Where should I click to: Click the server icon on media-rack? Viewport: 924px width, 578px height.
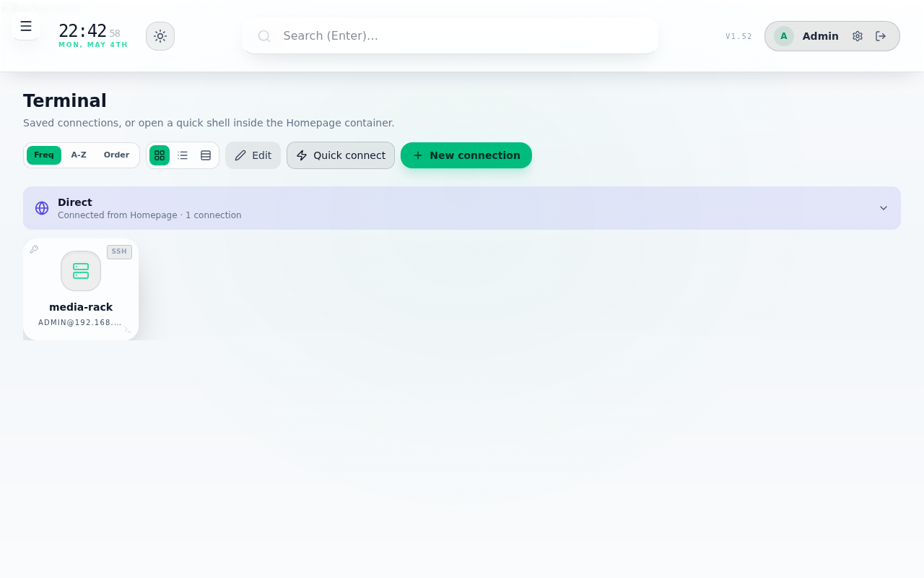click(81, 271)
